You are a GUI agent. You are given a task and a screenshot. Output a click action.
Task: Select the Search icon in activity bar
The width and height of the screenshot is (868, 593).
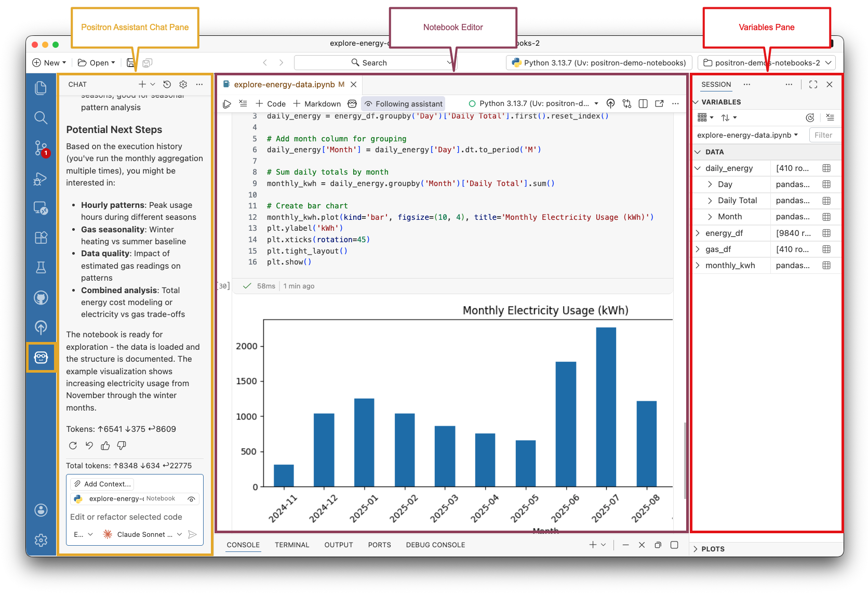coord(41,118)
